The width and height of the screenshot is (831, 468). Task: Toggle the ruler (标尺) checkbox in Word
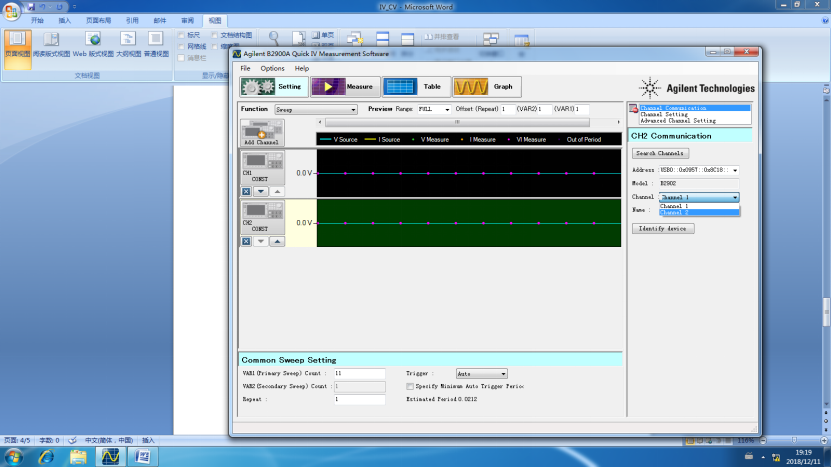181,35
